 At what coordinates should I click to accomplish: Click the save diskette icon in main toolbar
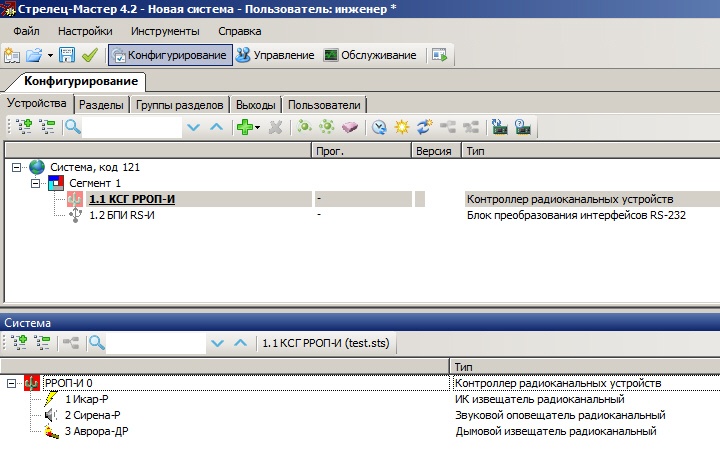coord(68,55)
